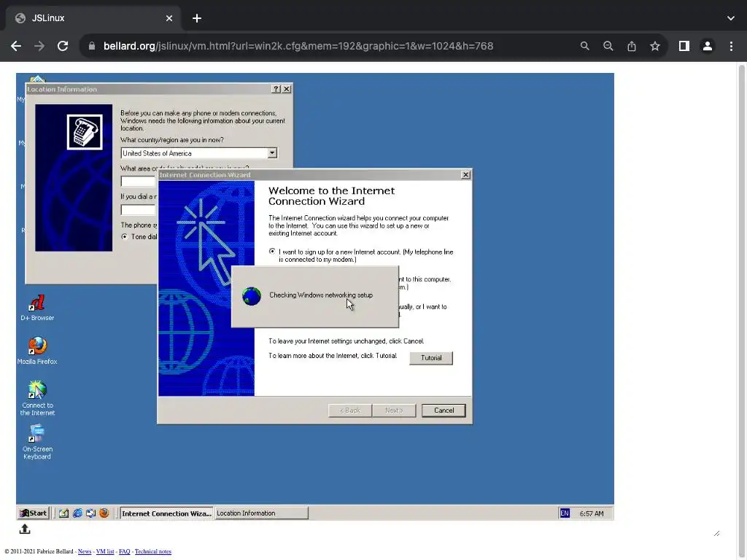The width and height of the screenshot is (747, 560).
Task: Select sign up for new Internet account option
Action: [272, 252]
